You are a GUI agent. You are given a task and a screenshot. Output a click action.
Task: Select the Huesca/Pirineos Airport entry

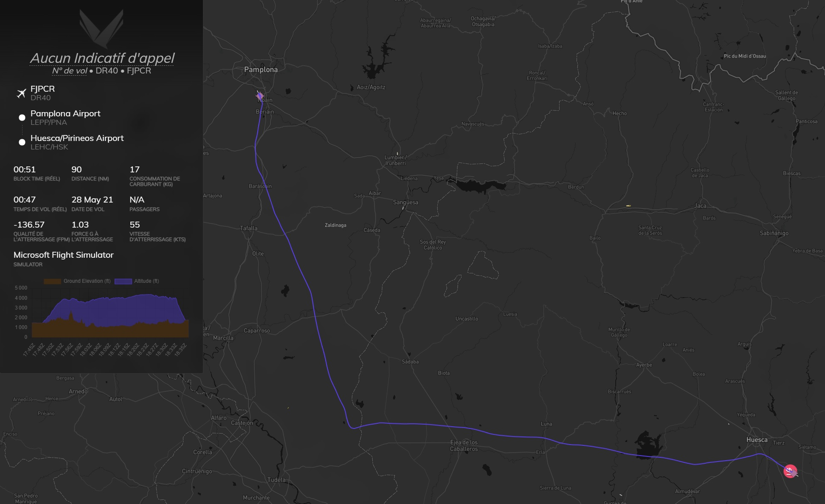click(77, 138)
